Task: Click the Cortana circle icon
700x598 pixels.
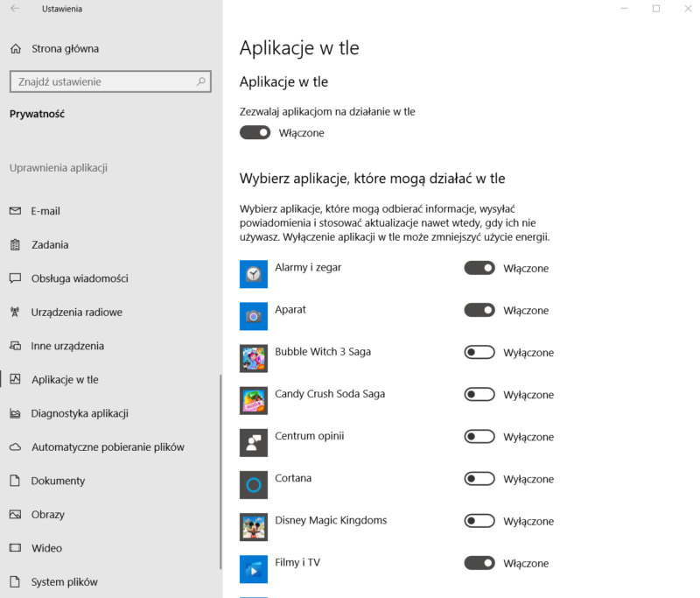Action: 253,484
